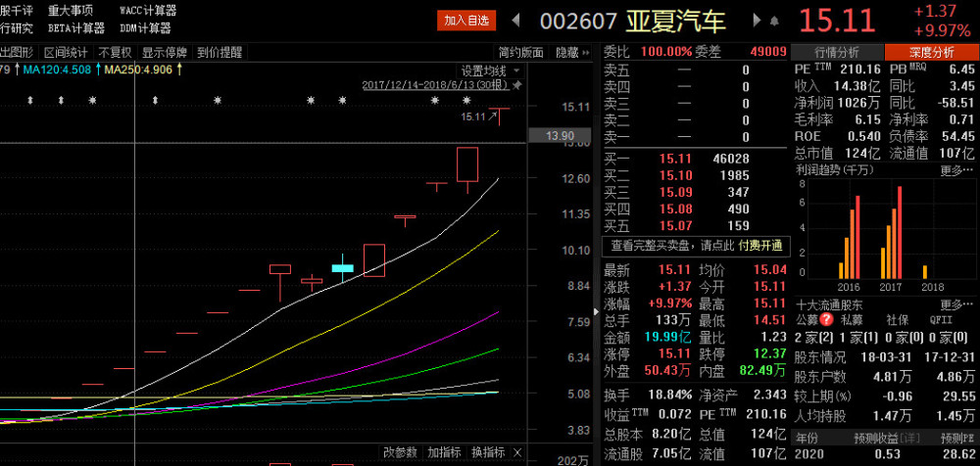Close the indicator pane with the X icon
This screenshot has height=466, width=980.
(x=516, y=452)
